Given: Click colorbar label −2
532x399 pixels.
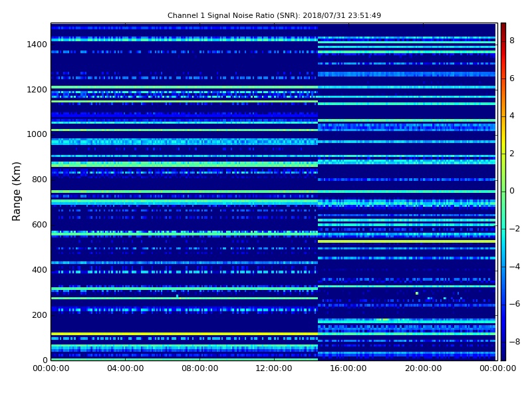Looking at the screenshot, I should pos(515,229).
